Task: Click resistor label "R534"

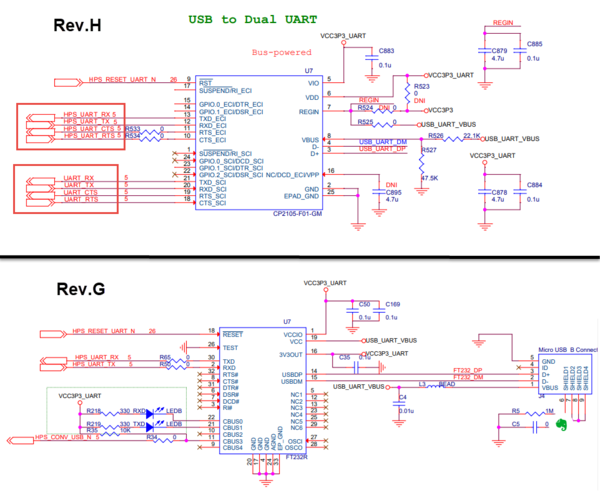Action: [x=132, y=136]
